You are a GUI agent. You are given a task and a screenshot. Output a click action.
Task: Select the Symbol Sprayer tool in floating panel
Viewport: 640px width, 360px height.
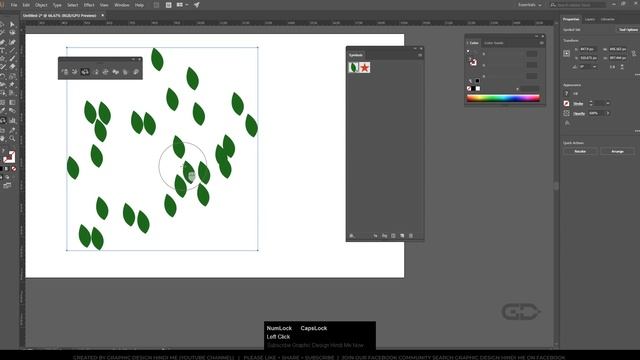pyautogui.click(x=65, y=72)
